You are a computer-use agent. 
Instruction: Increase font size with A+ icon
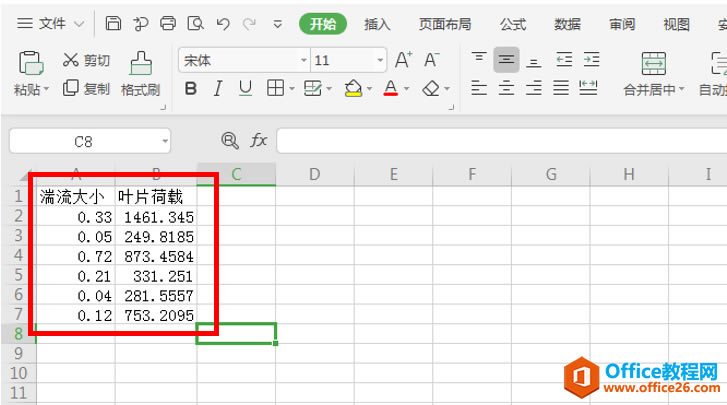click(x=403, y=60)
